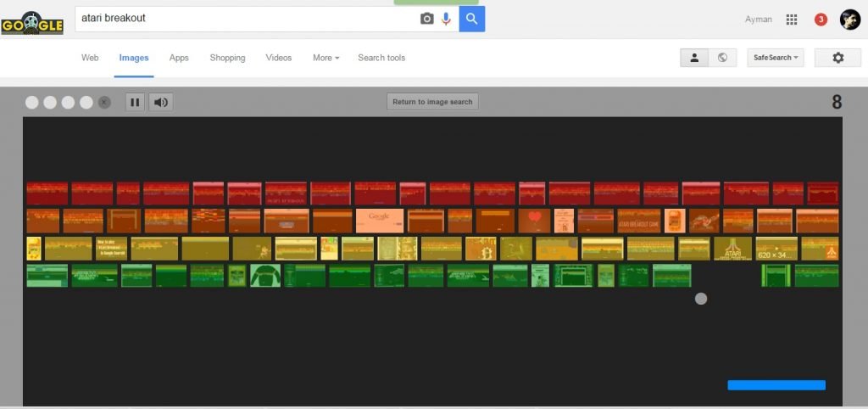
Task: Show private results person icon
Action: [x=694, y=58]
